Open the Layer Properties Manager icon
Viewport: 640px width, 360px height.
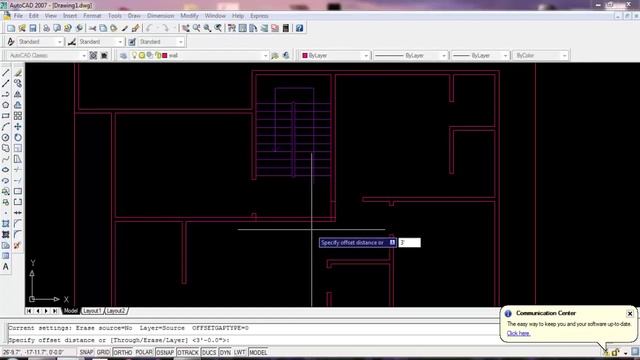click(123, 56)
